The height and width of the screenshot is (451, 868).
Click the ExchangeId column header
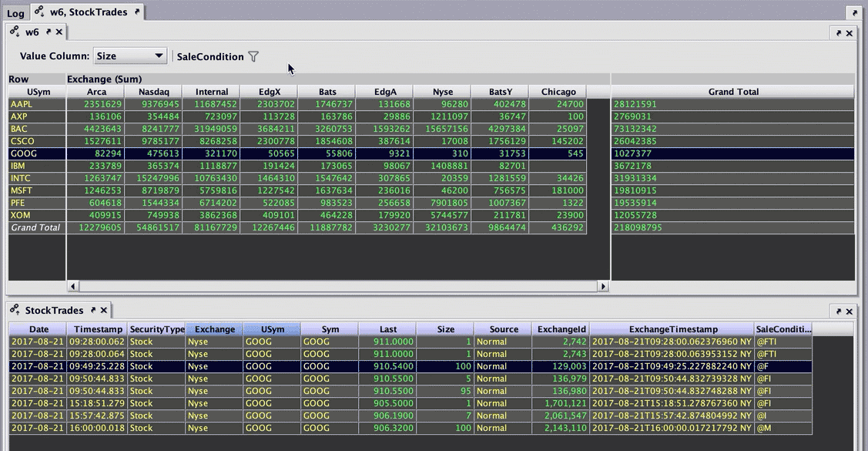561,329
